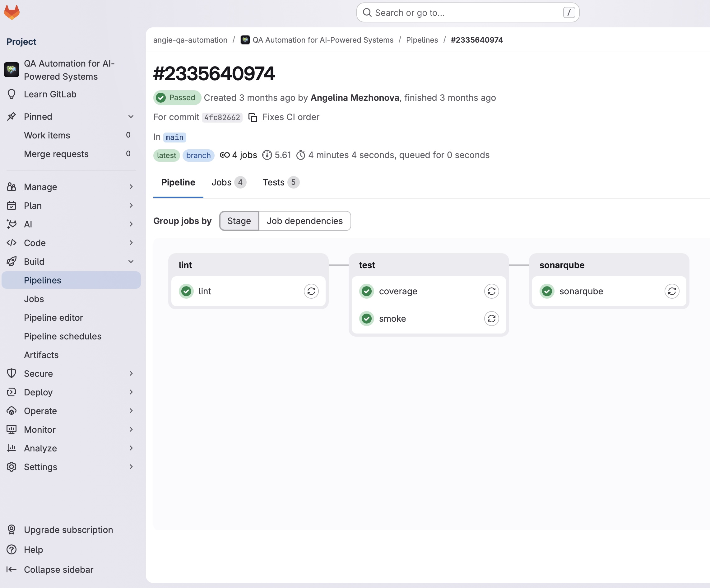Open the sonarqube job details

click(x=581, y=291)
